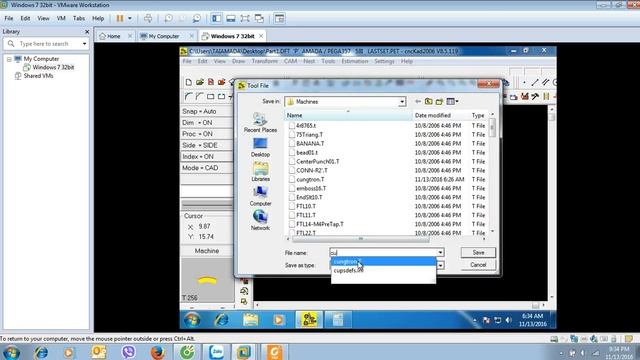Toggle Proc = ON setting

point(207,134)
